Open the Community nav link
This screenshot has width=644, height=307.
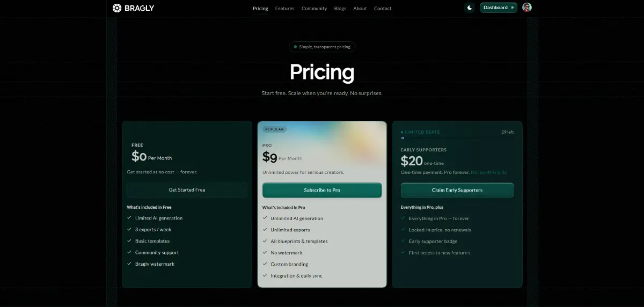coord(314,9)
